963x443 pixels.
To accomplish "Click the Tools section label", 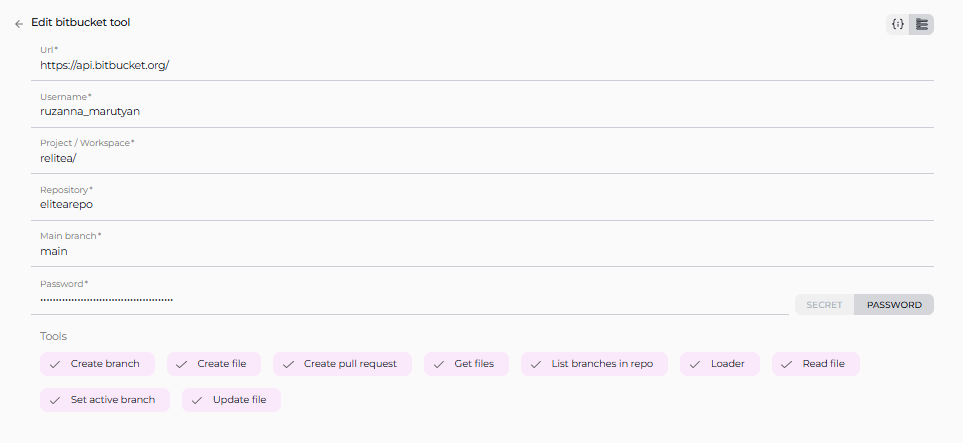I will point(53,336).
